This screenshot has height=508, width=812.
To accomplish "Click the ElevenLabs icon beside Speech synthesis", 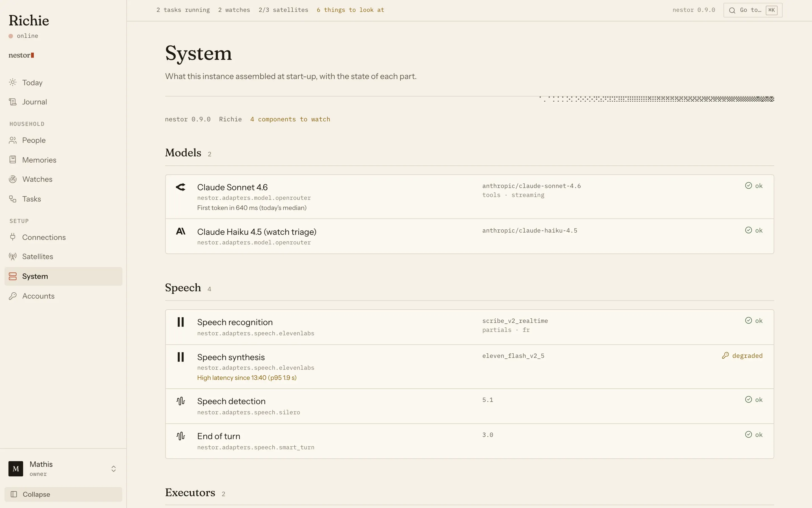I will (180, 357).
